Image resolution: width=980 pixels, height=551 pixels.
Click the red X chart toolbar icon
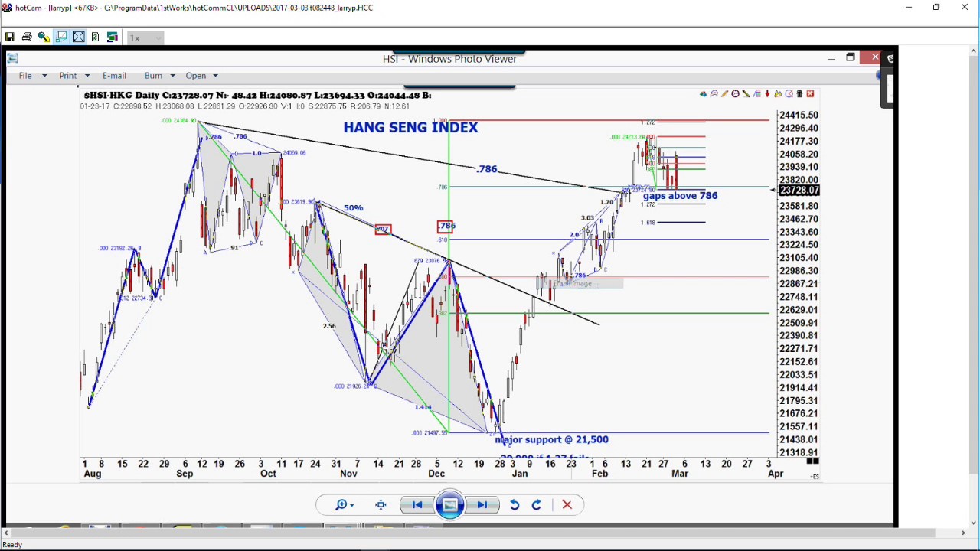click(810, 94)
